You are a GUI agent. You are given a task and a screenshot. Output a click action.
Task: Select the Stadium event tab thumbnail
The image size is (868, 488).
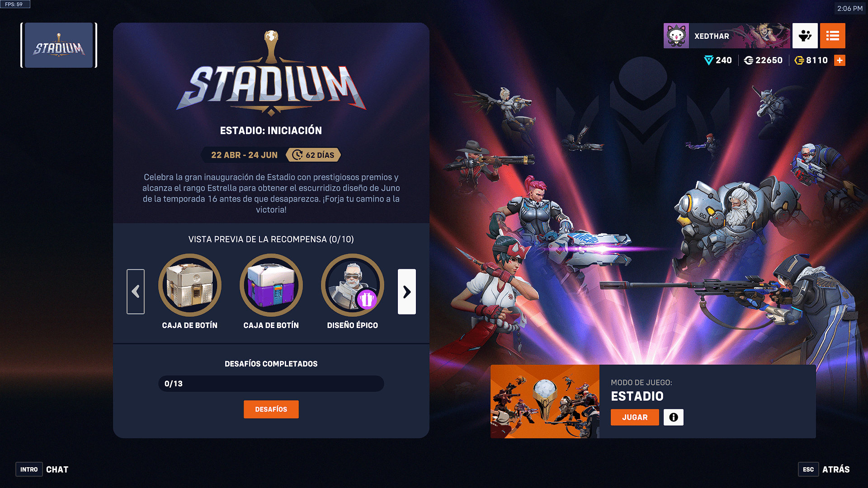(59, 45)
